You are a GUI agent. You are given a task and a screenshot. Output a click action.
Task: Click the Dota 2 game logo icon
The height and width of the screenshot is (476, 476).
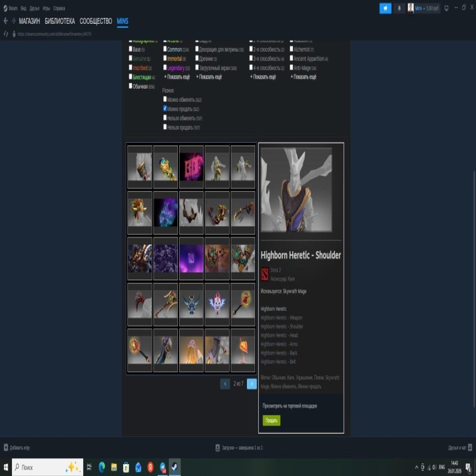point(265,273)
